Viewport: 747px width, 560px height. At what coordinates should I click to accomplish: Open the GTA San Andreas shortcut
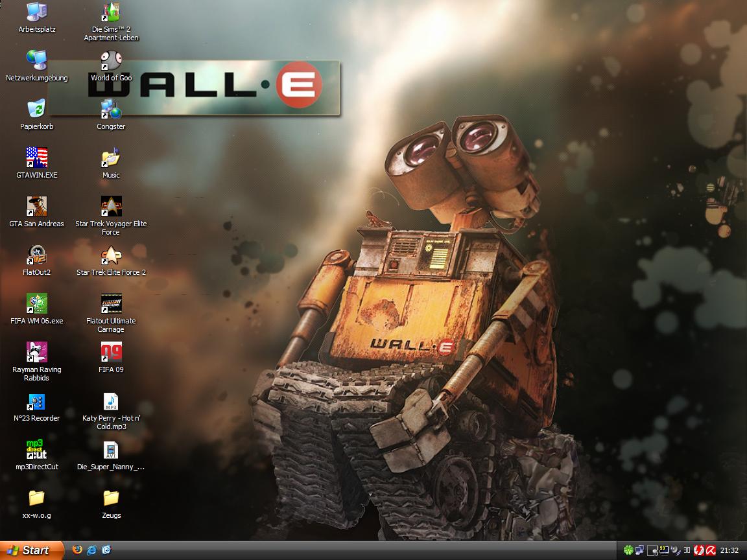click(x=37, y=207)
